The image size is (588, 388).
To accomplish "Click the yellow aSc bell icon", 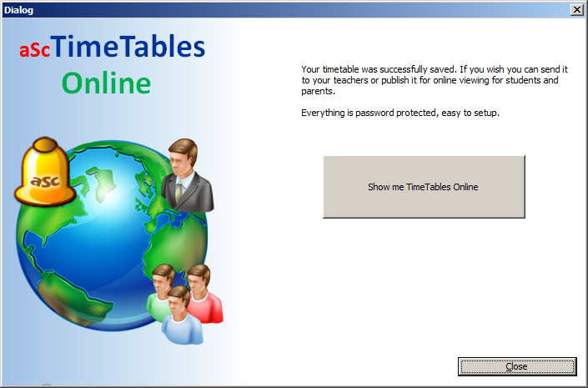I will [45, 172].
